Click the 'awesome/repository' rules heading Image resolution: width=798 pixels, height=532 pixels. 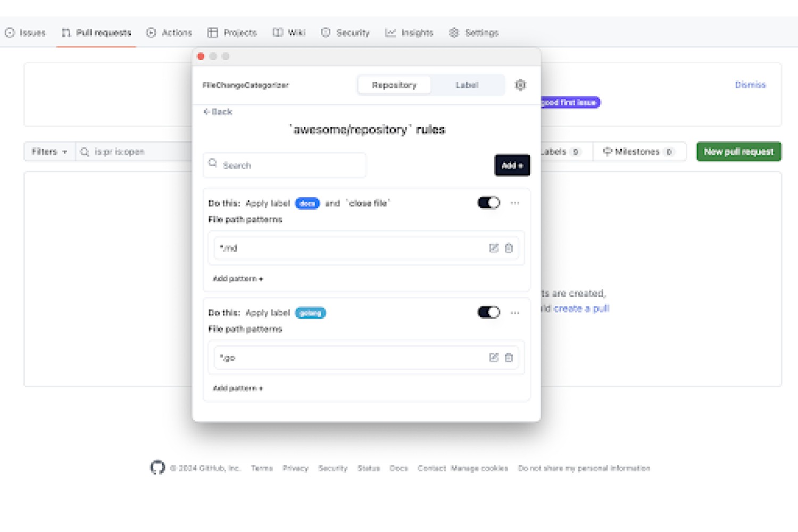pyautogui.click(x=367, y=130)
